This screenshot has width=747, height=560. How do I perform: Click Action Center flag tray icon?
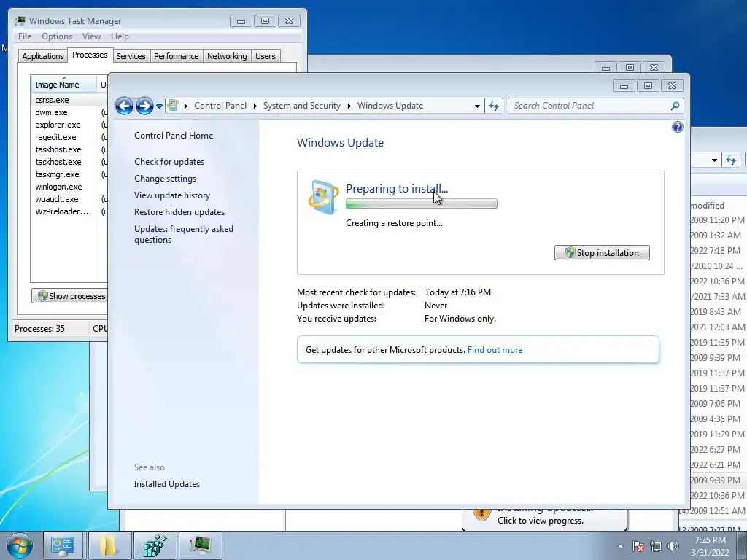[x=638, y=546]
